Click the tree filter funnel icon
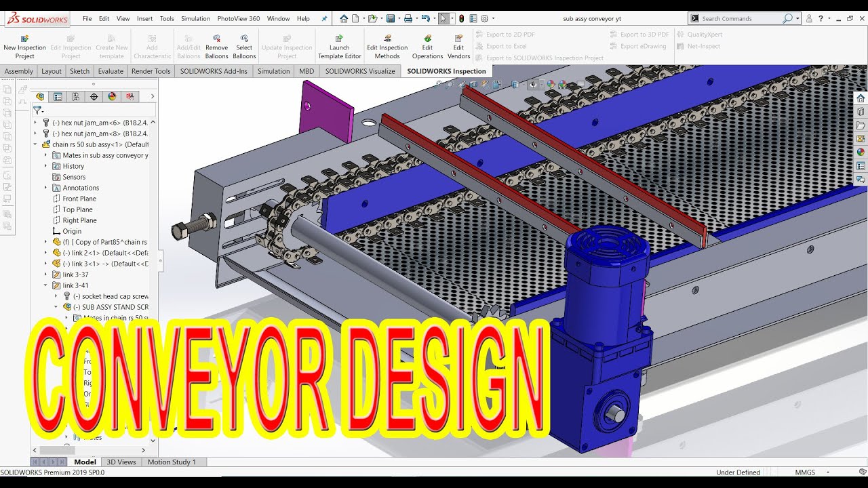 (38, 110)
